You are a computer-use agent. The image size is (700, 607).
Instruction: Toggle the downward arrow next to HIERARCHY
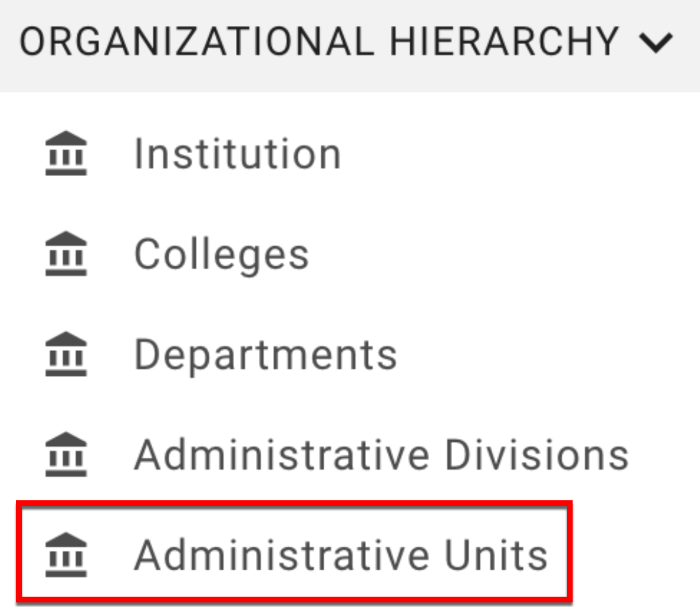coord(655,42)
